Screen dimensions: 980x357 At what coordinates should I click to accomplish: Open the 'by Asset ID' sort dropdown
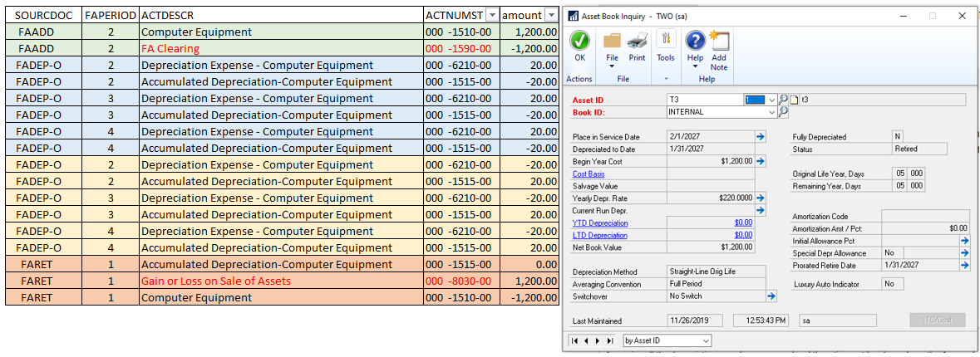pyautogui.click(x=707, y=340)
